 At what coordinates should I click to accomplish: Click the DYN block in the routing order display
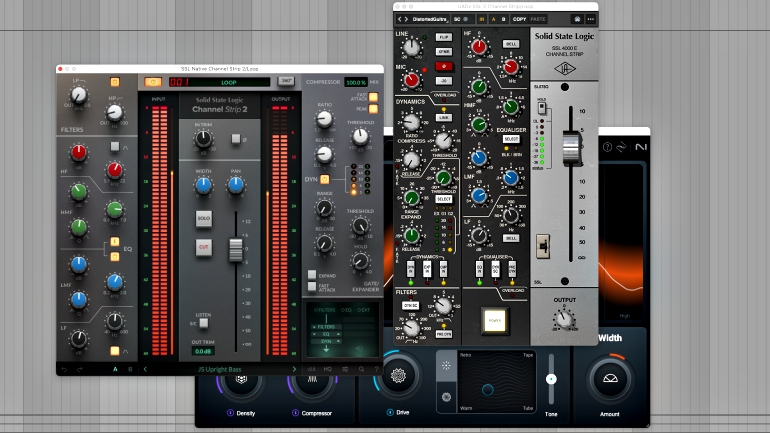tap(326, 341)
